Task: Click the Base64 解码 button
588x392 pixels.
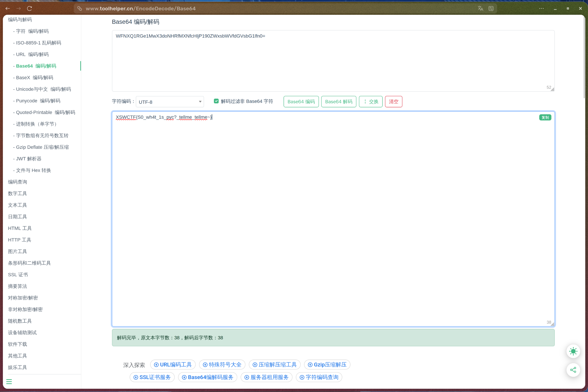Action: (338, 102)
